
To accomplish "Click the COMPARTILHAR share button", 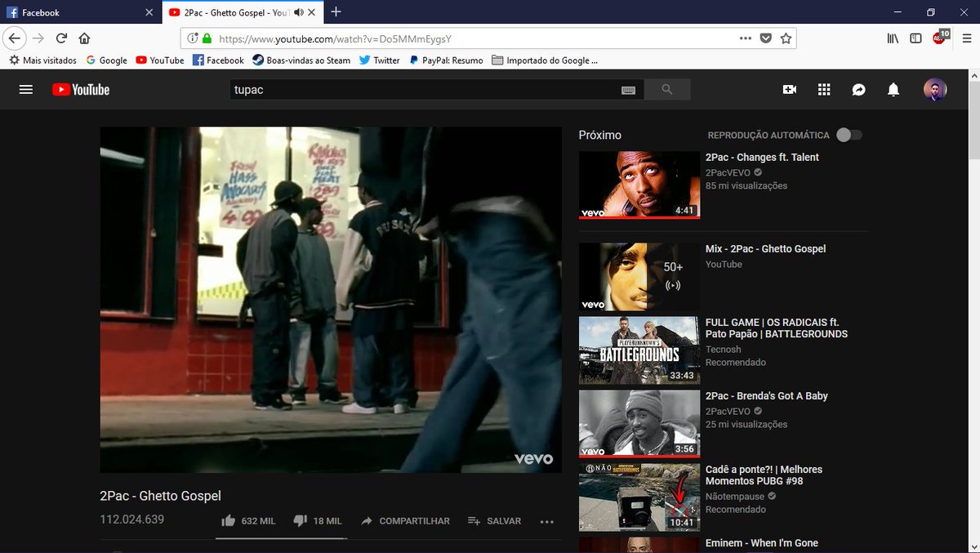I will [406, 521].
